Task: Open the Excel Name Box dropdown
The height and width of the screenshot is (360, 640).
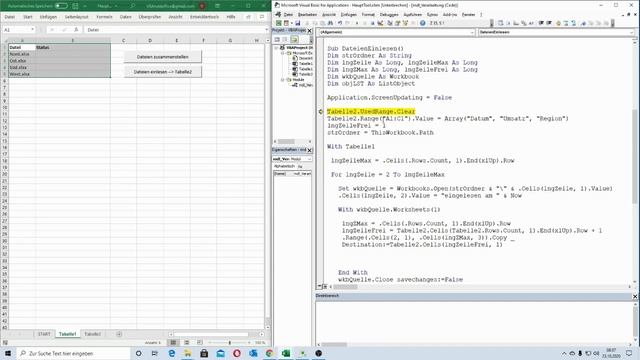Action: point(32,30)
